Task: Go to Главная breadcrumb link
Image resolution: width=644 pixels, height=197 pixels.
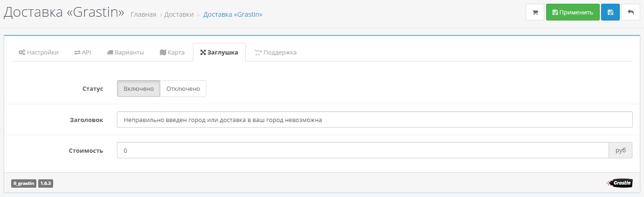Action: [x=144, y=14]
